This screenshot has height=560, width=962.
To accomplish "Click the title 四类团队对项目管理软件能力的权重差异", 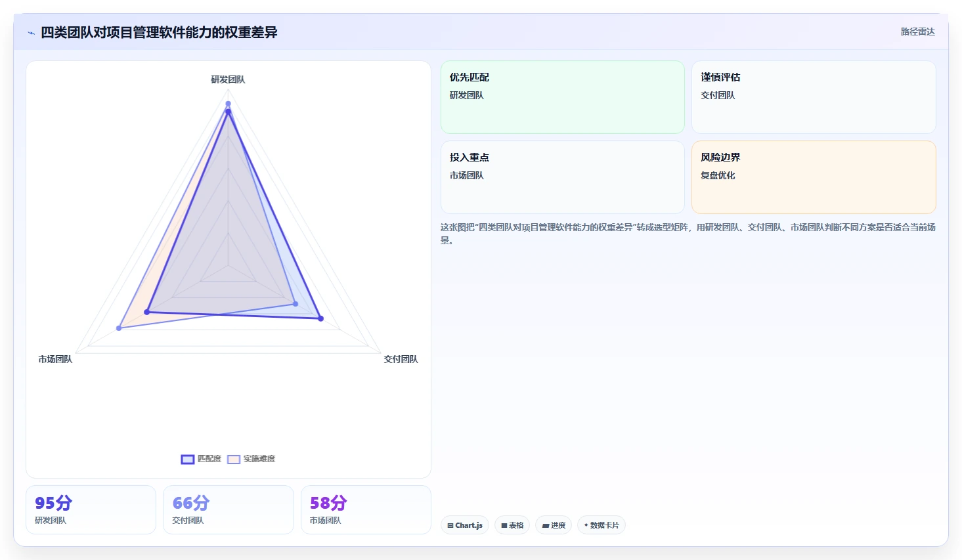I will click(159, 32).
